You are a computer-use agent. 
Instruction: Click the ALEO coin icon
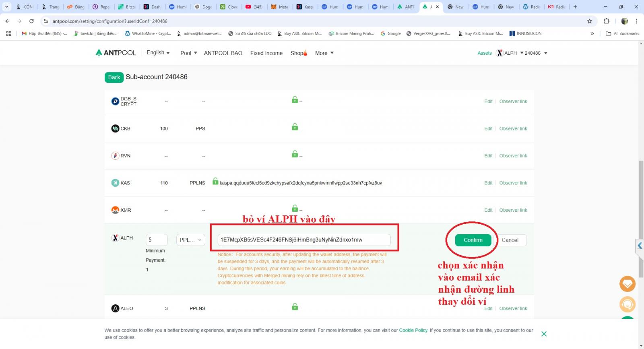115,308
